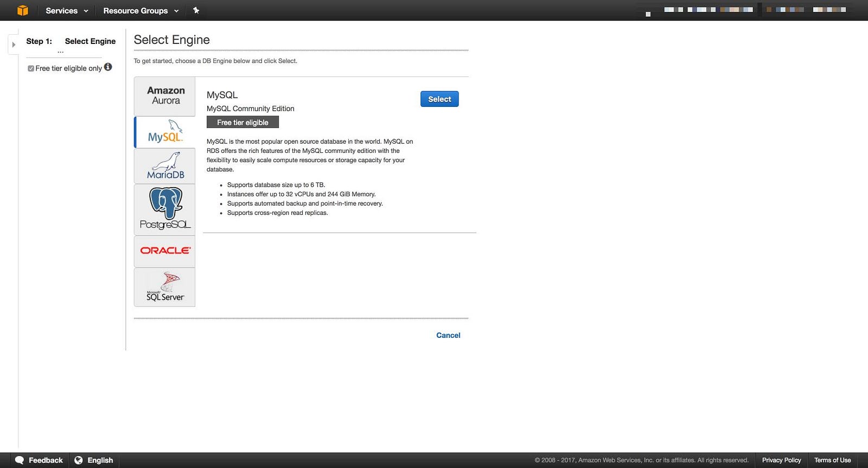Choose the Amazon Aurora engine tab
This screenshot has height=468, width=868.
pos(165,96)
